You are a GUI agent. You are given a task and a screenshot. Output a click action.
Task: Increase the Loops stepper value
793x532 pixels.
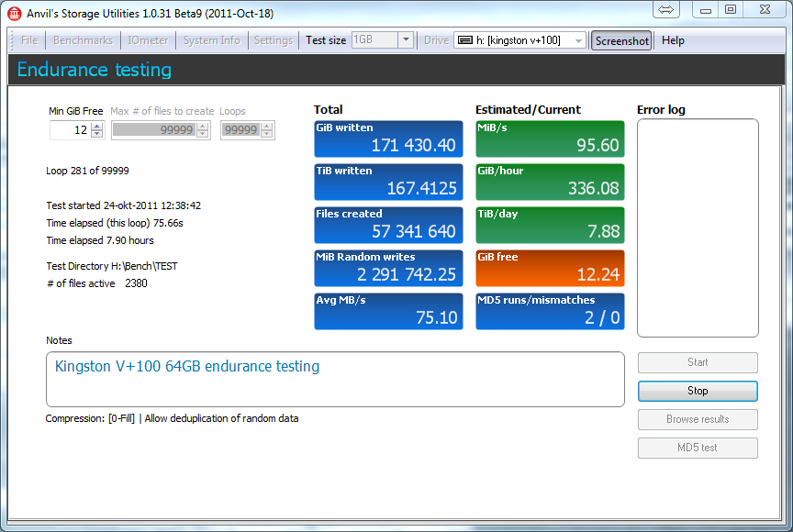pyautogui.click(x=266, y=127)
